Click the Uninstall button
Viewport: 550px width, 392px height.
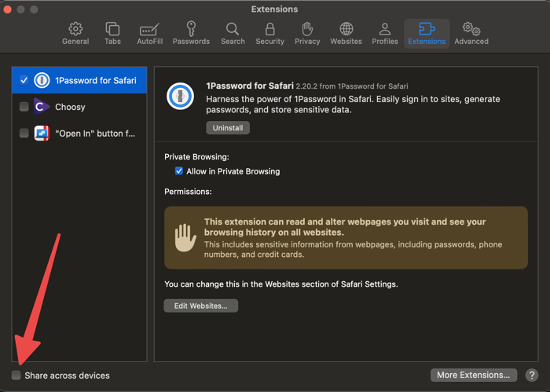tap(228, 127)
